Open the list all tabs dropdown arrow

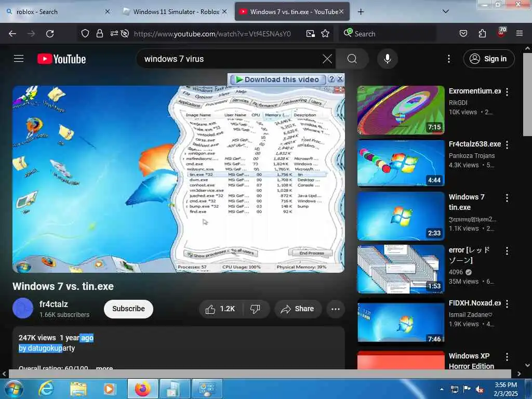click(x=445, y=11)
